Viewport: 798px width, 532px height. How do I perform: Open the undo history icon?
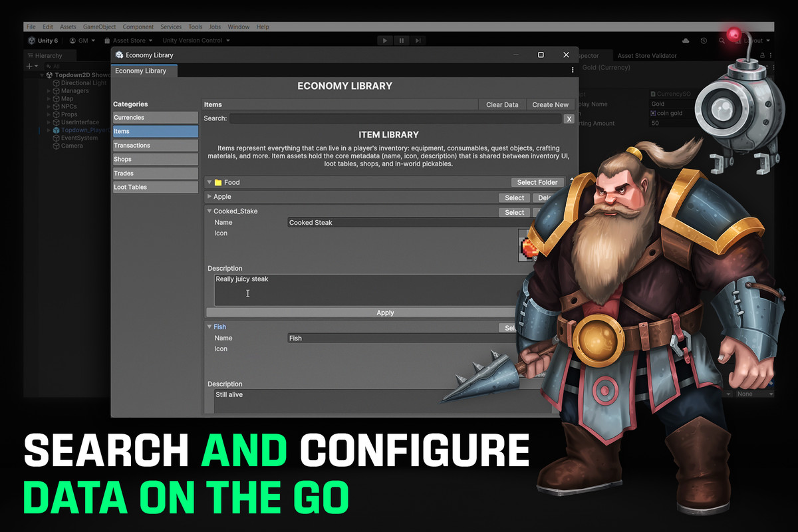pyautogui.click(x=704, y=41)
